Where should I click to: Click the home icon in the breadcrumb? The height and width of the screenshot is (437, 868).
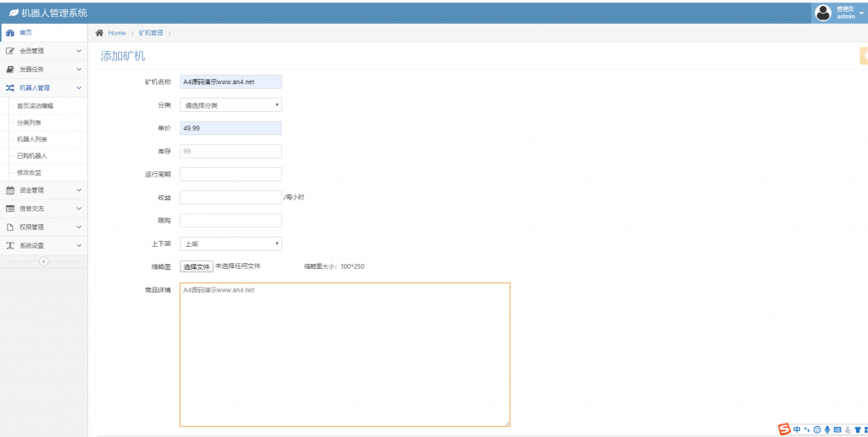click(x=100, y=33)
